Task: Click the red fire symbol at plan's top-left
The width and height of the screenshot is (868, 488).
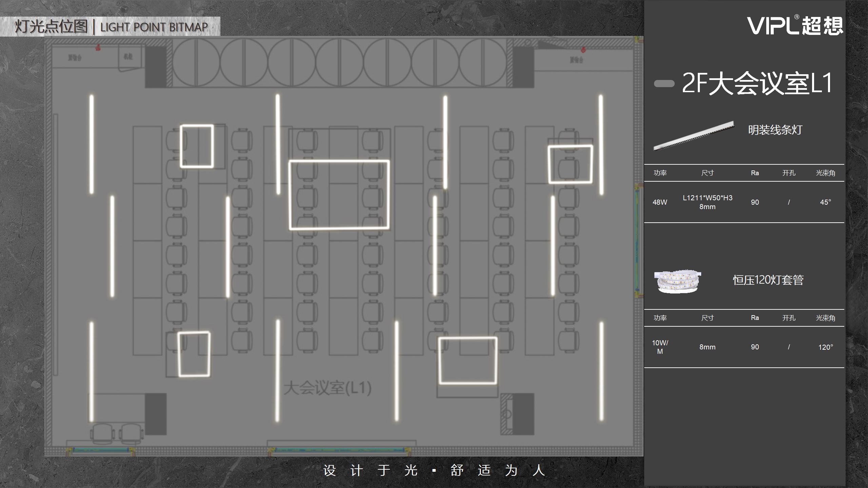Action: tap(98, 47)
